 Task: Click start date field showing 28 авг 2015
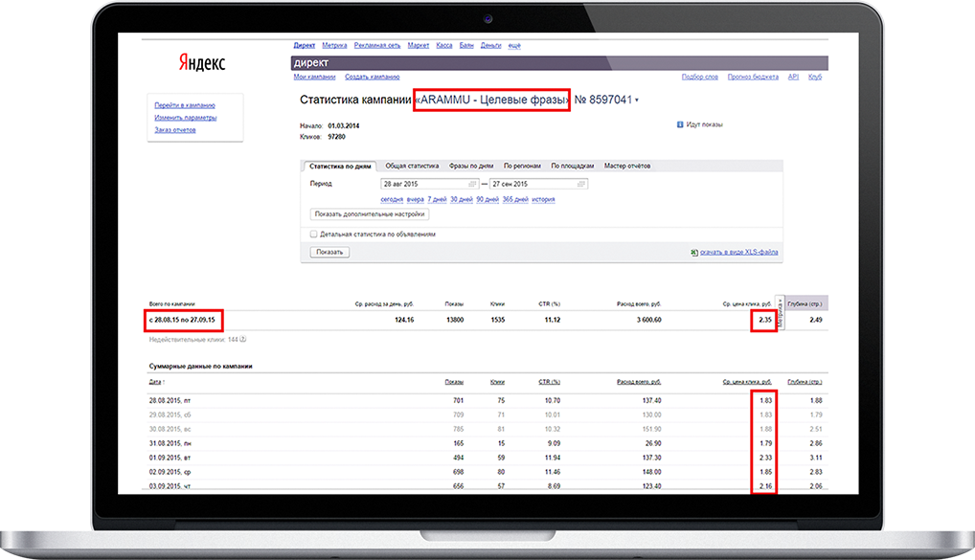(429, 184)
